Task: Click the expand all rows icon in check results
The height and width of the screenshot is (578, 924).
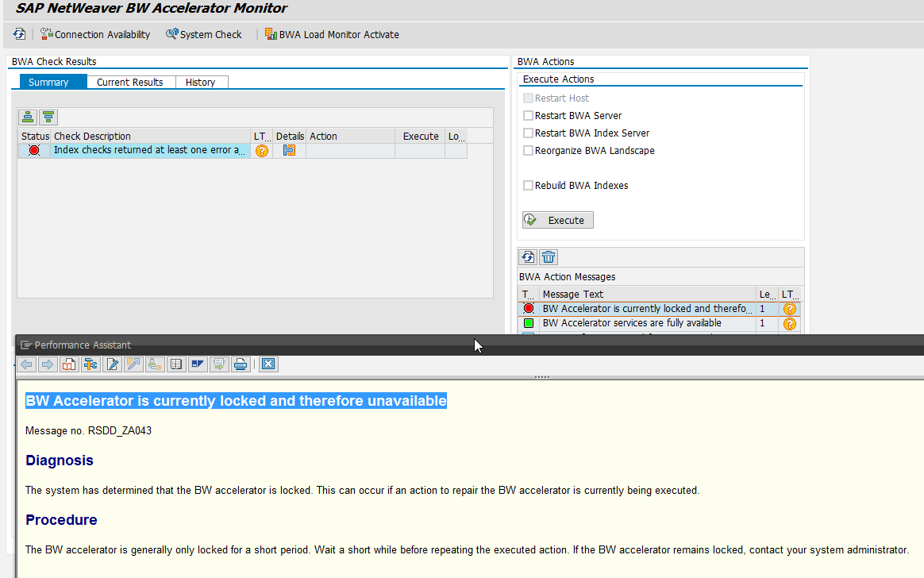Action: point(28,117)
